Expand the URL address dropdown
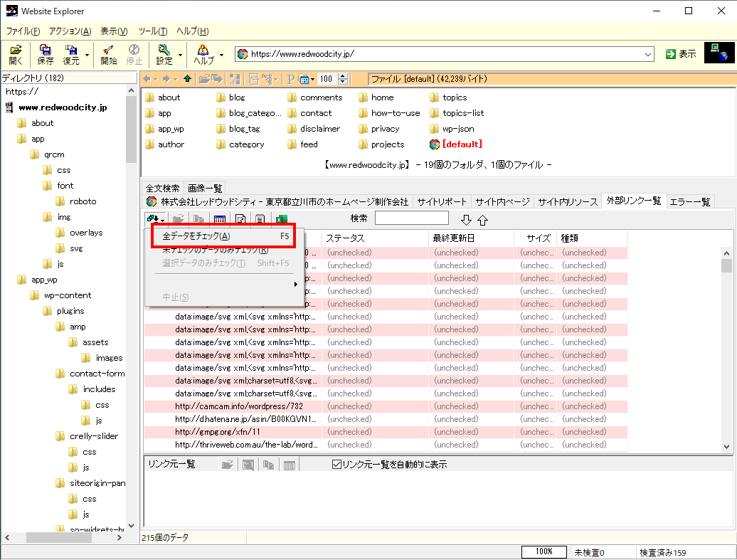This screenshot has width=737, height=560. [x=648, y=54]
